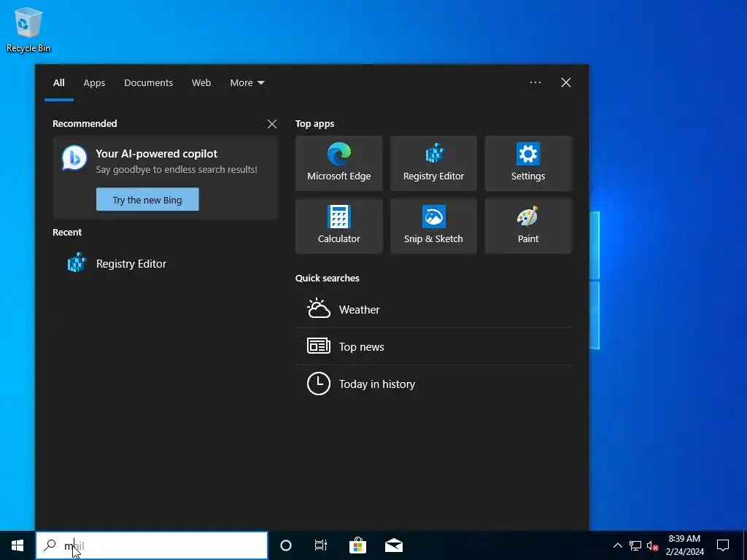Expand the More filter dropdown
The image size is (747, 560).
(x=247, y=83)
